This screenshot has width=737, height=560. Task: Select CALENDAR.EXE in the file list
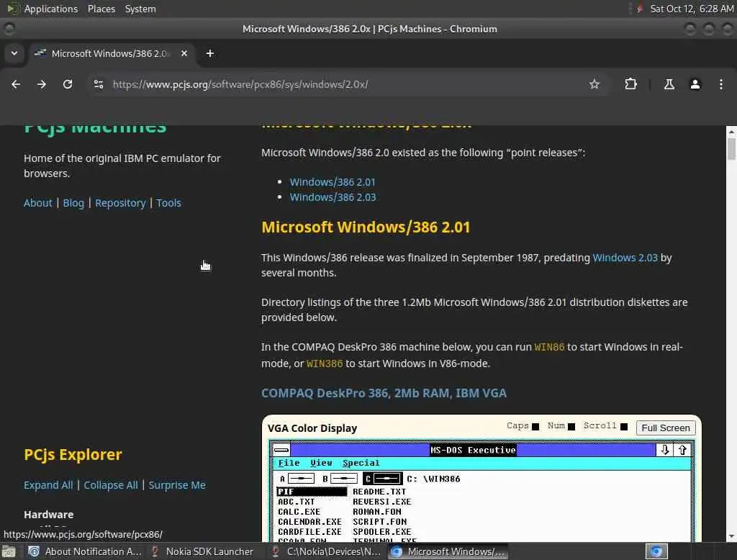point(309,521)
